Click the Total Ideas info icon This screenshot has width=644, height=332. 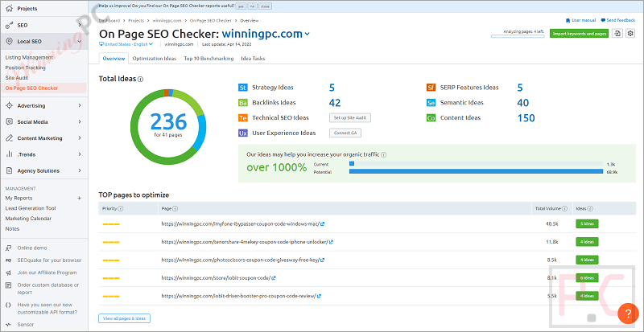point(140,79)
